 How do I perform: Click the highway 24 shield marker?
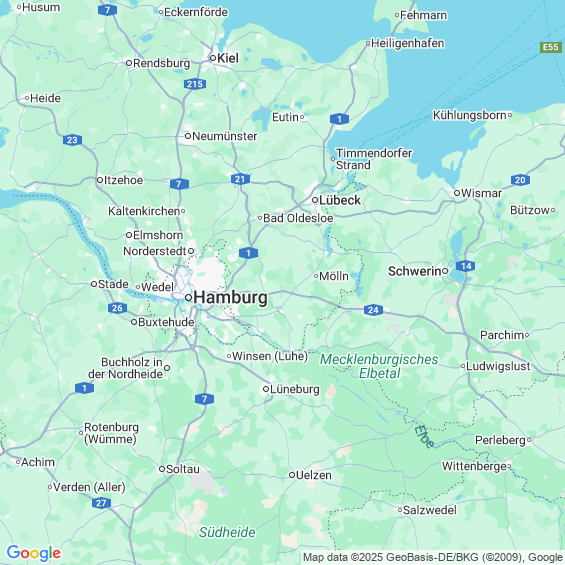point(373,310)
